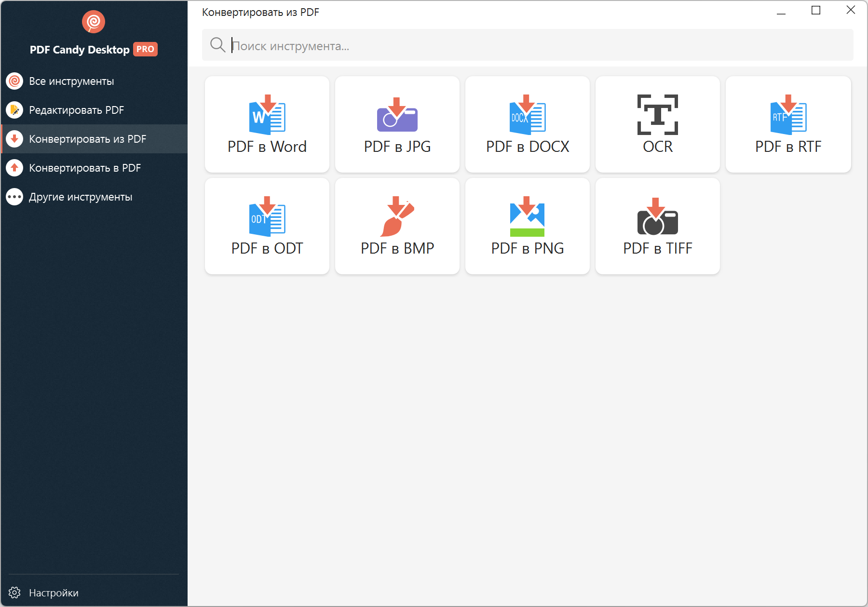Open Другие инструменты in the sidebar
Screen dimensions: 868x607
(94, 197)
